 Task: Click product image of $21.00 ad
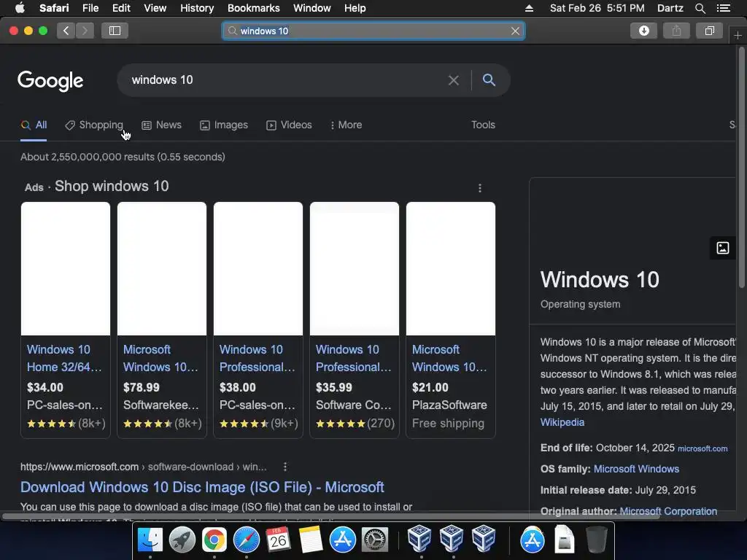tap(451, 268)
